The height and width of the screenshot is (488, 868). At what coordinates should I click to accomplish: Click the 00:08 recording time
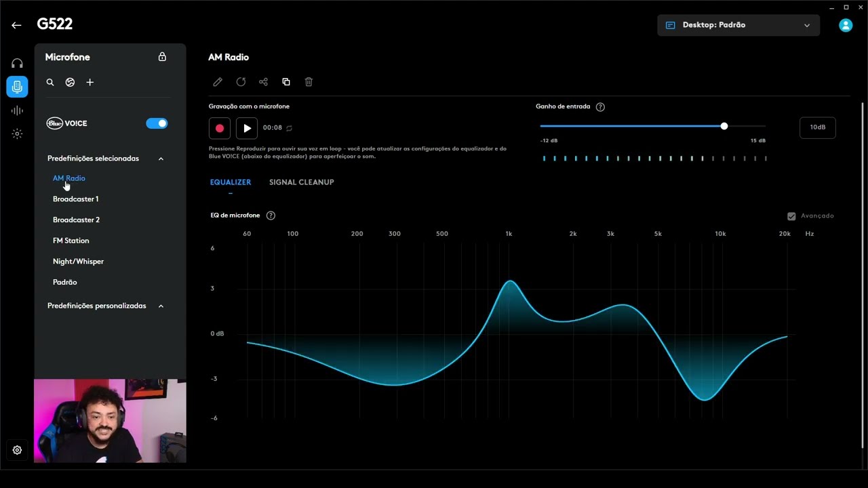(273, 128)
